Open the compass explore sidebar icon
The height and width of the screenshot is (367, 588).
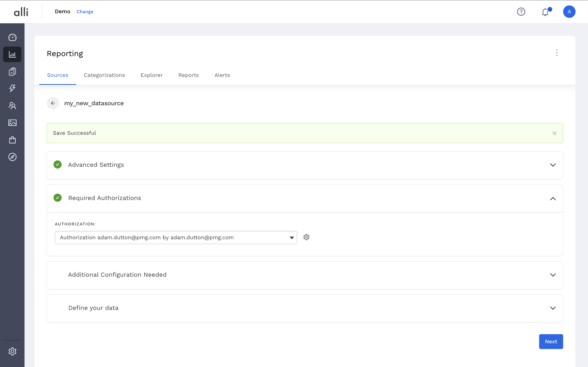(12, 157)
